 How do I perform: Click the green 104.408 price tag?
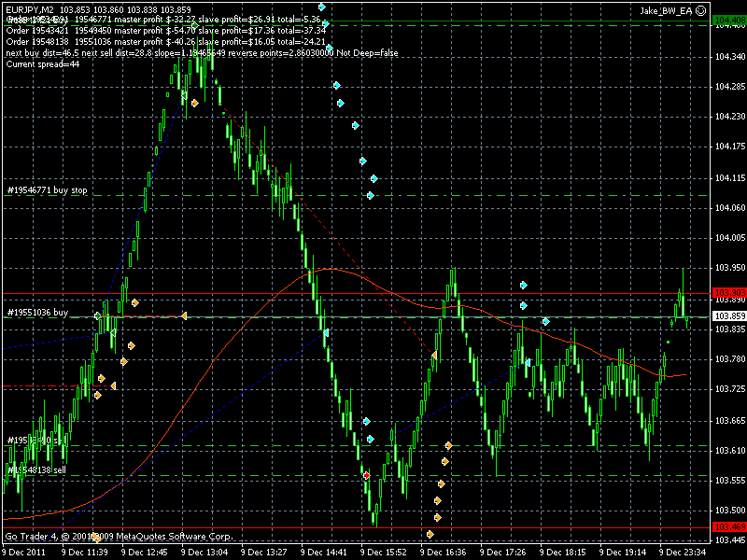[x=727, y=20]
